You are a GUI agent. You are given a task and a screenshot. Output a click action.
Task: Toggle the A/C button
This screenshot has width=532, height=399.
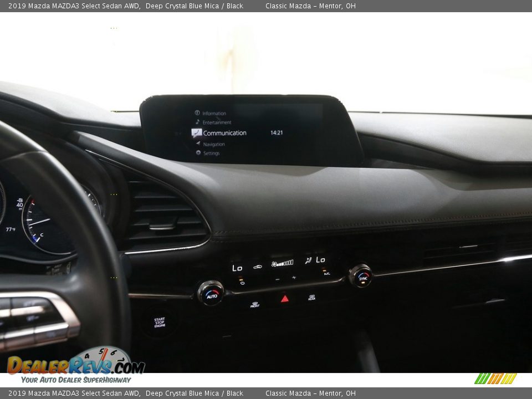pyautogui.click(x=327, y=273)
